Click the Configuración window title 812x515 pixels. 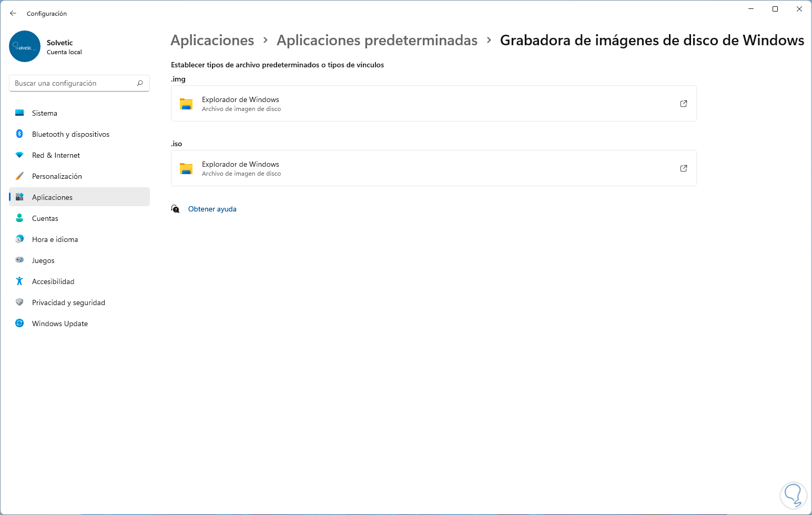pos(47,14)
